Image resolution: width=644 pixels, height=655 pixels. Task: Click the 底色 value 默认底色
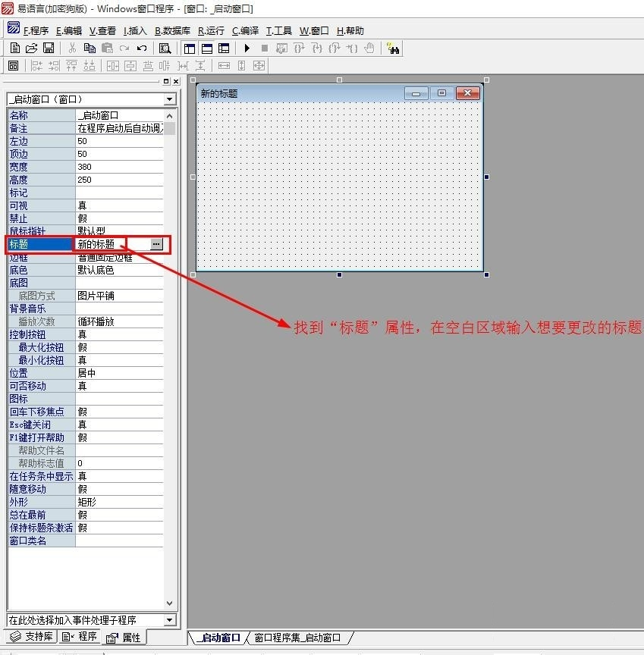pos(120,271)
